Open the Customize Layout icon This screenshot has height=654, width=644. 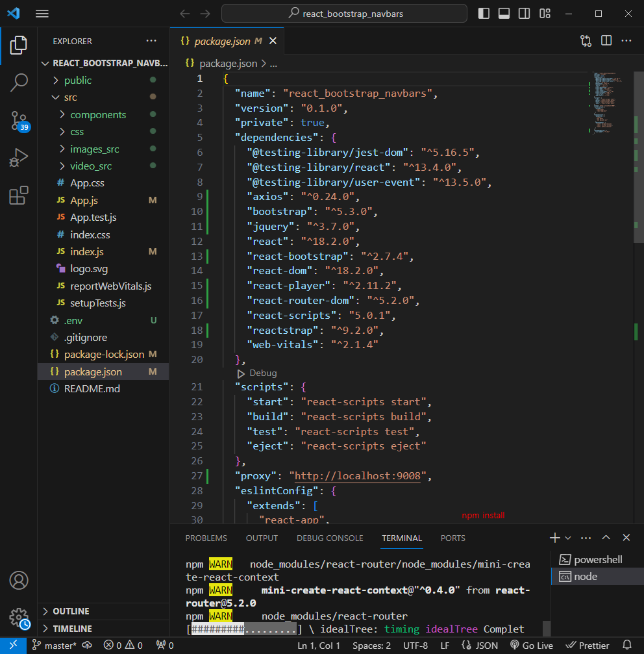(545, 14)
